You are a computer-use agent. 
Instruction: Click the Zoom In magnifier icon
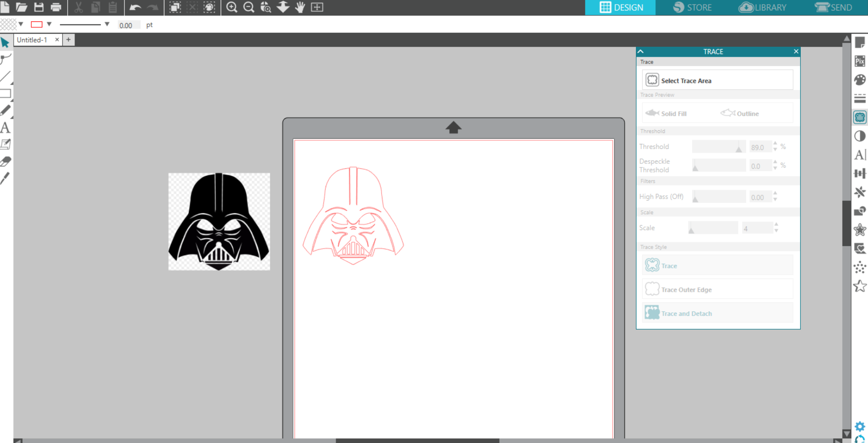[232, 7]
